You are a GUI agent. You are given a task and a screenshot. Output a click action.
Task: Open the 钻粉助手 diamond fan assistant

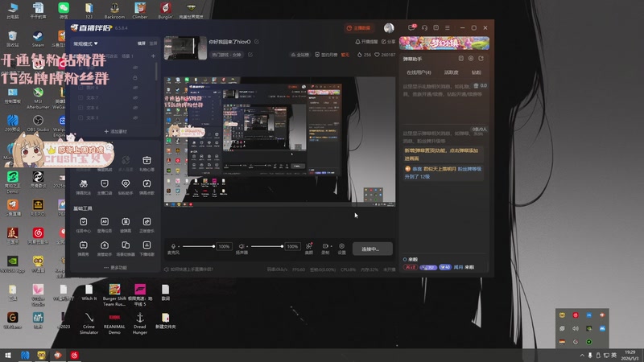(126, 187)
